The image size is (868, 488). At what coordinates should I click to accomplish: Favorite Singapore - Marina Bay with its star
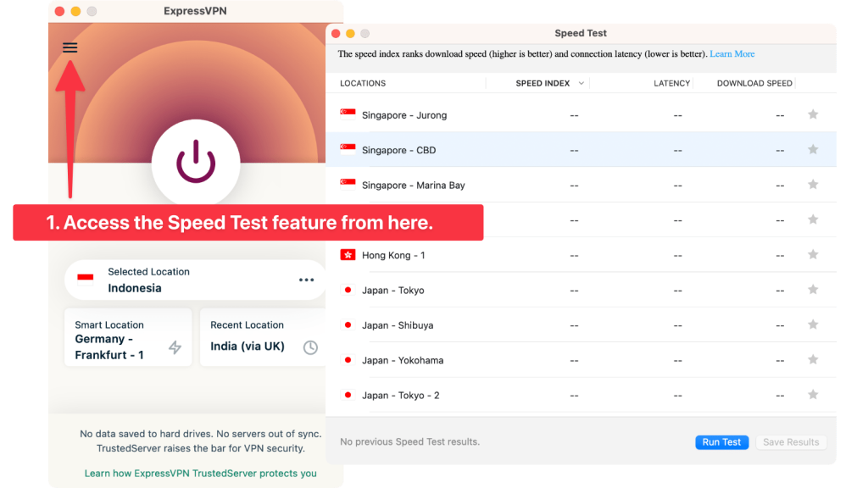(813, 184)
